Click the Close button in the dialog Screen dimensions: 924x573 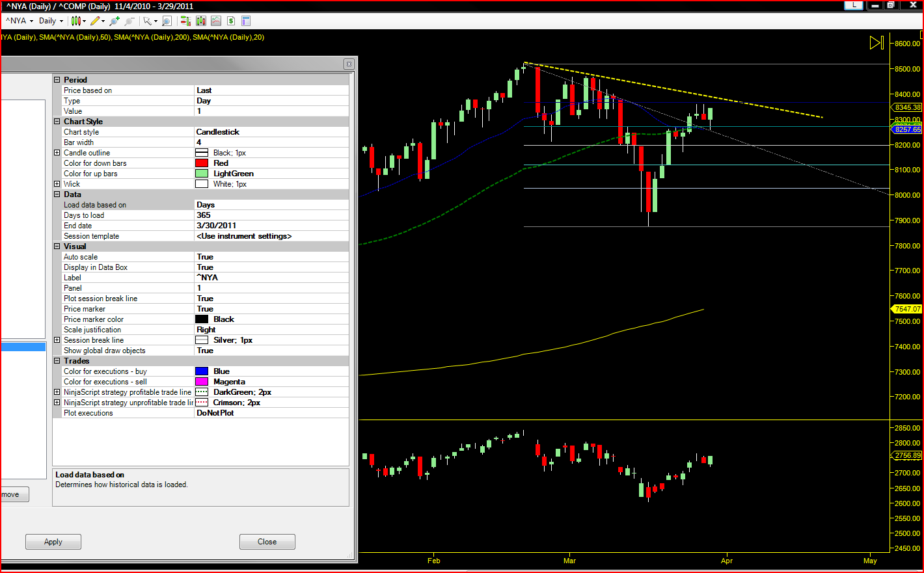point(267,542)
